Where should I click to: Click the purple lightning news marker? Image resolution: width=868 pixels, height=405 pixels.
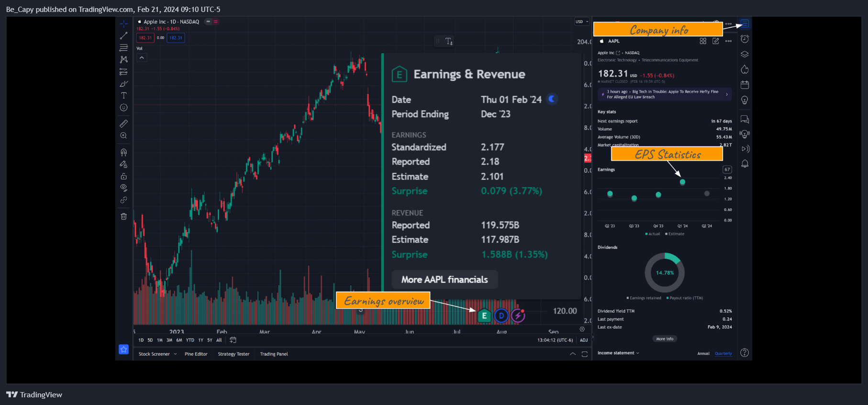tap(518, 315)
